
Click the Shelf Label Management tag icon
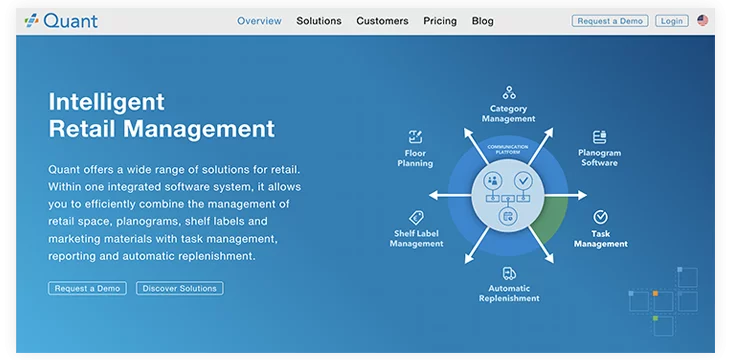(416, 217)
